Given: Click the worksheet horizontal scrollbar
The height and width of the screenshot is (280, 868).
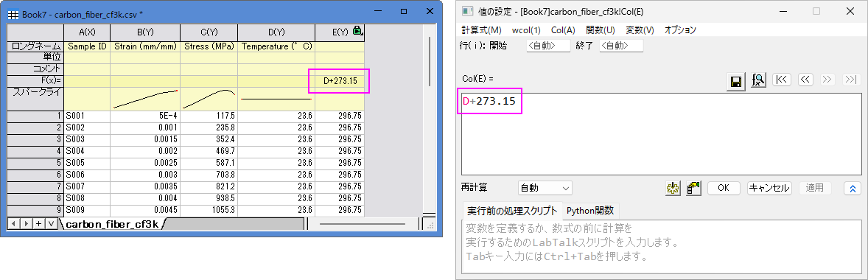Looking at the screenshot, I should [x=362, y=223].
